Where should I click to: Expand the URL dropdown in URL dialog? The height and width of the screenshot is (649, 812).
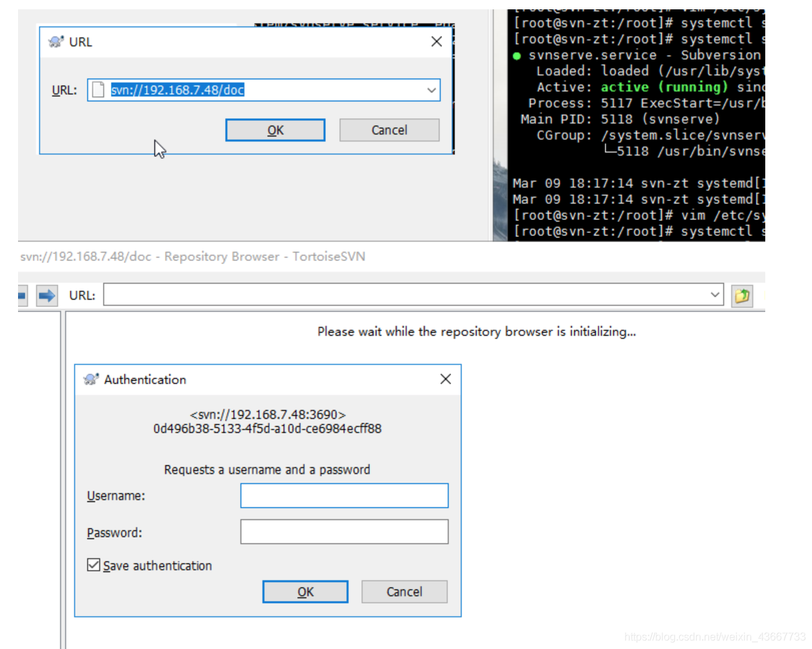coord(431,90)
